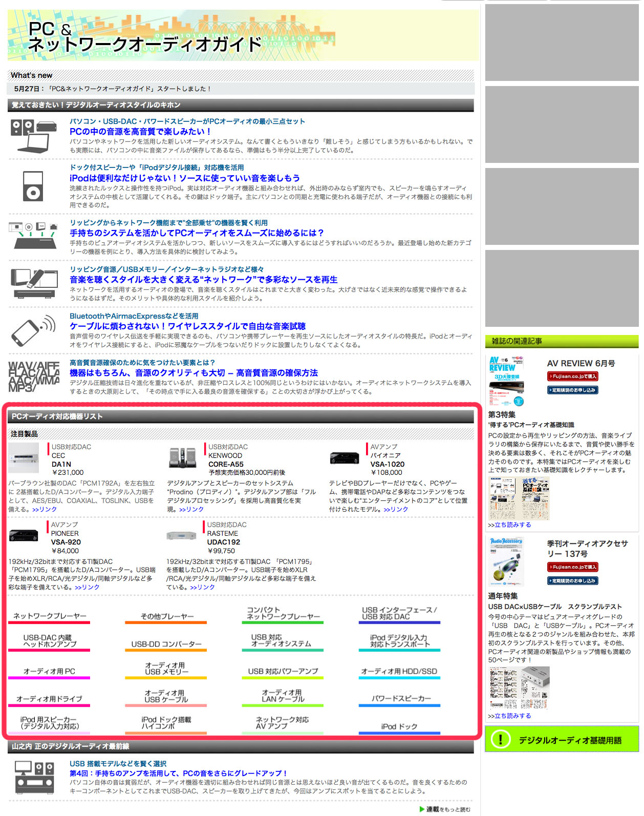Screen dimensions: 644x816
Task: Open Audio Accessory sample page thumbnail
Action: tap(519, 688)
